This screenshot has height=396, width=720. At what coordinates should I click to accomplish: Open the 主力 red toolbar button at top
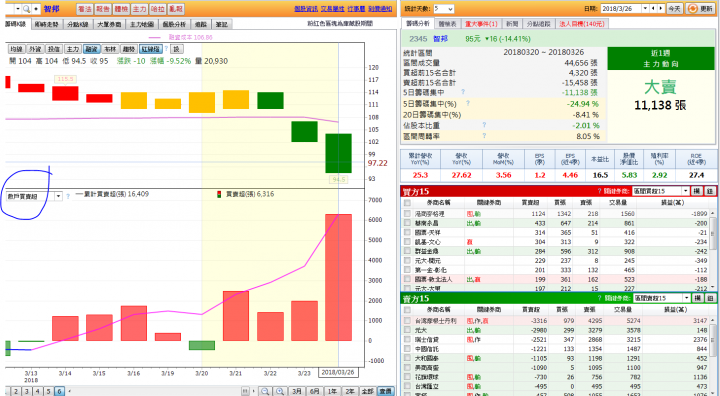click(x=139, y=9)
